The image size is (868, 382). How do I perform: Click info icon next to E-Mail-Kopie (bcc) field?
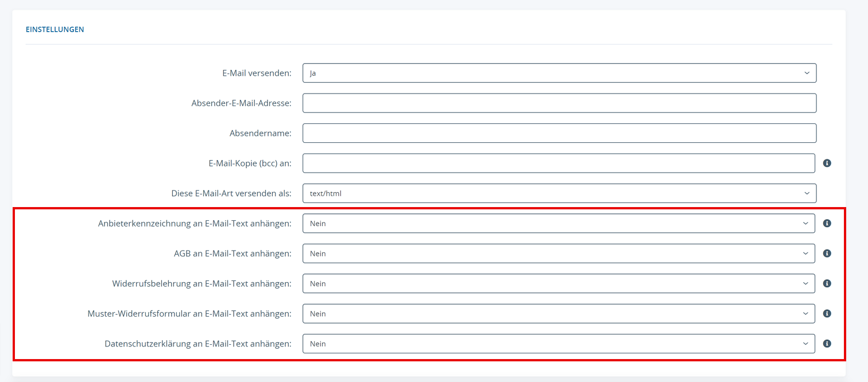coord(827,163)
